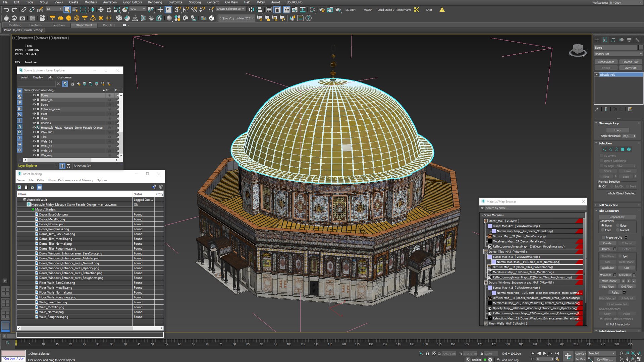Toggle the Preserve UVs checkbox

click(x=603, y=238)
